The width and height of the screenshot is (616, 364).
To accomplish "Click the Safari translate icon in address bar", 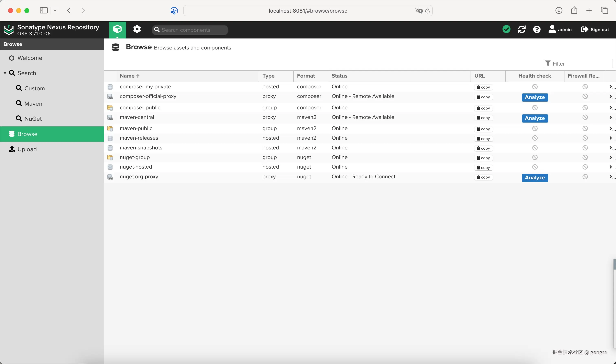I will pos(418,11).
